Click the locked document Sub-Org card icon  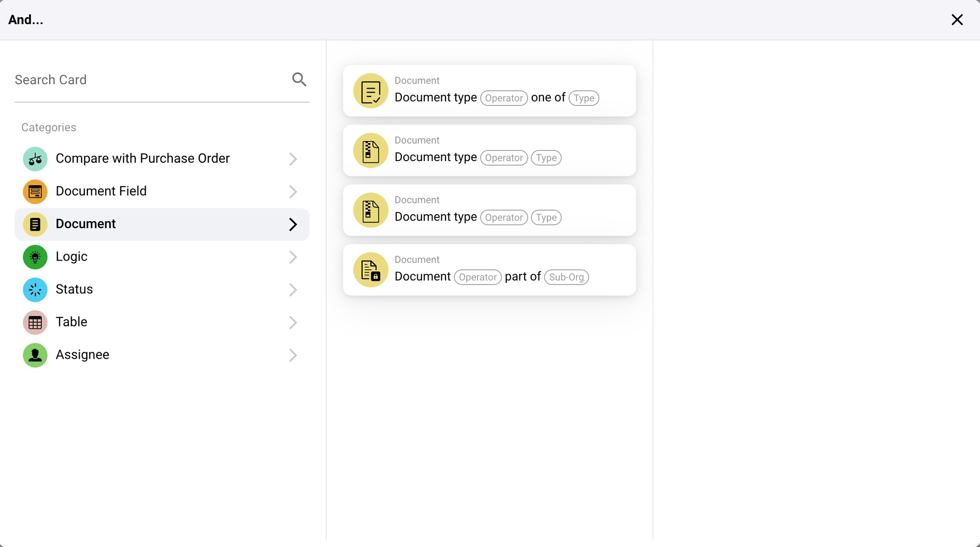370,270
